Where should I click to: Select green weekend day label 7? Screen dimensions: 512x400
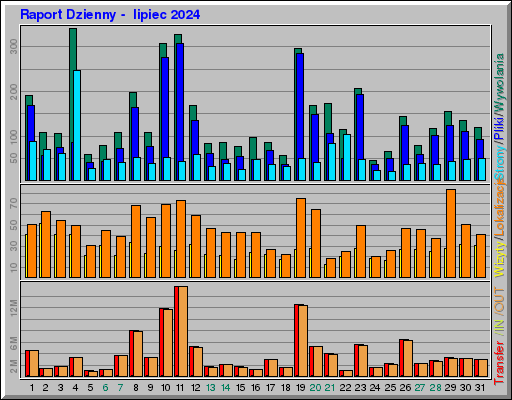click(x=120, y=388)
